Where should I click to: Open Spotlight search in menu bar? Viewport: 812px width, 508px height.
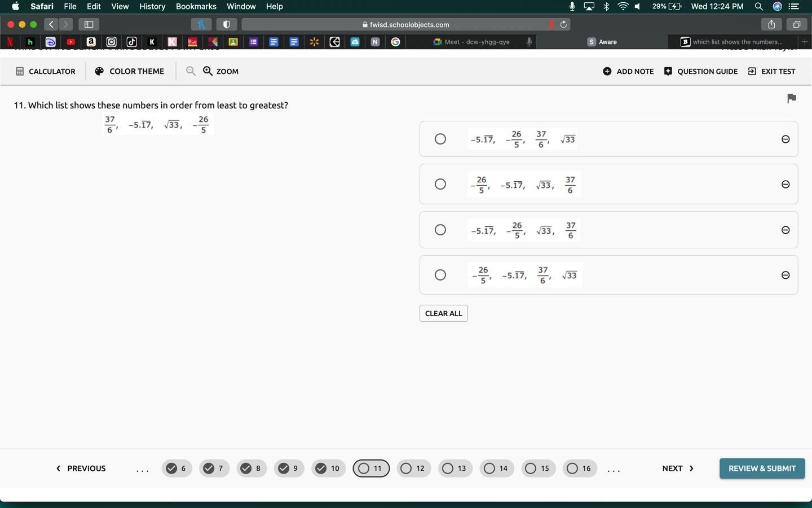(x=759, y=6)
